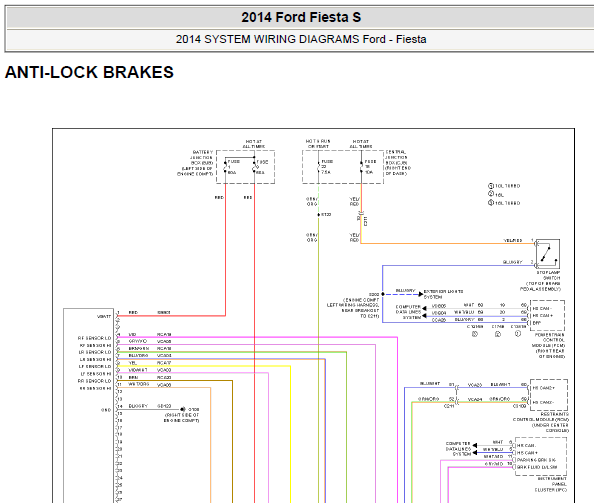Click the "EXTERIOR LIGHTS SYSTEM" reference label

443,294
